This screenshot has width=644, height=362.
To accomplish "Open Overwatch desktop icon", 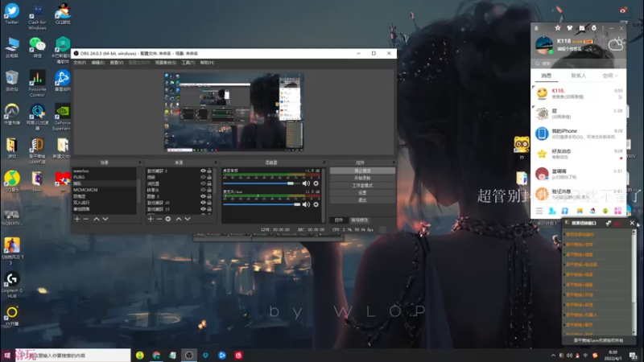I will (x=12, y=114).
